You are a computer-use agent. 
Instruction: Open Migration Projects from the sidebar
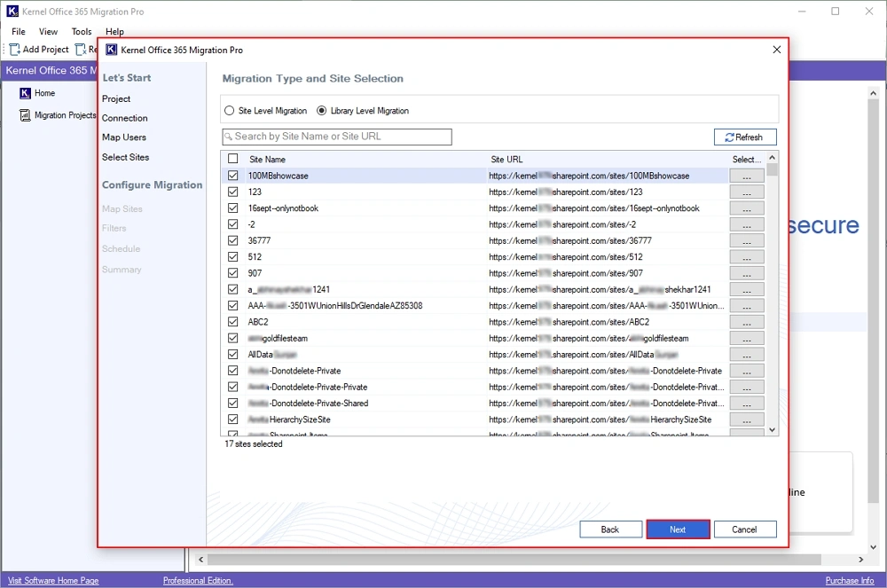point(24,114)
